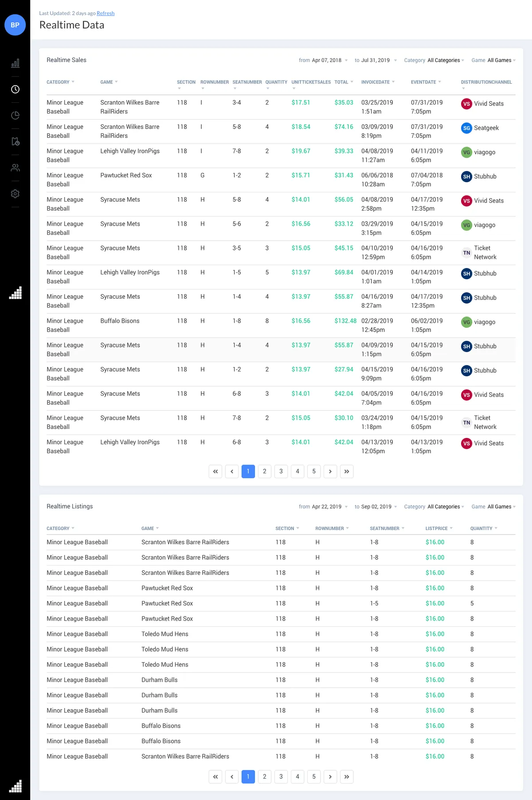The image size is (532, 800).
Task: Sort Listings table by GAME column
Action: point(150,528)
